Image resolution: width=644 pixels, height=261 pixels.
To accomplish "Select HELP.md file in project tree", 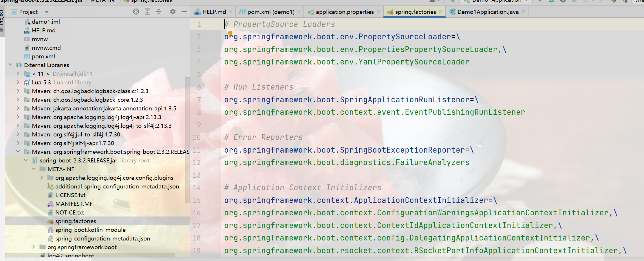I will 43,30.
